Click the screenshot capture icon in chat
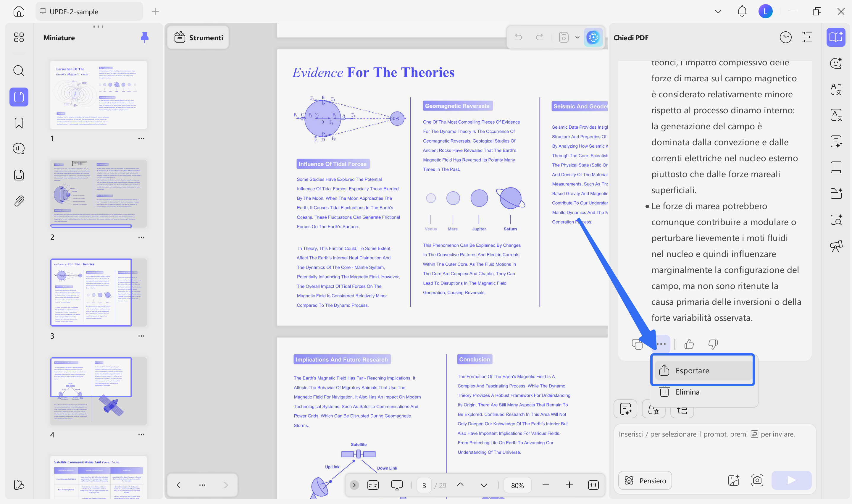Screen dimensions: 852x504 (757, 480)
